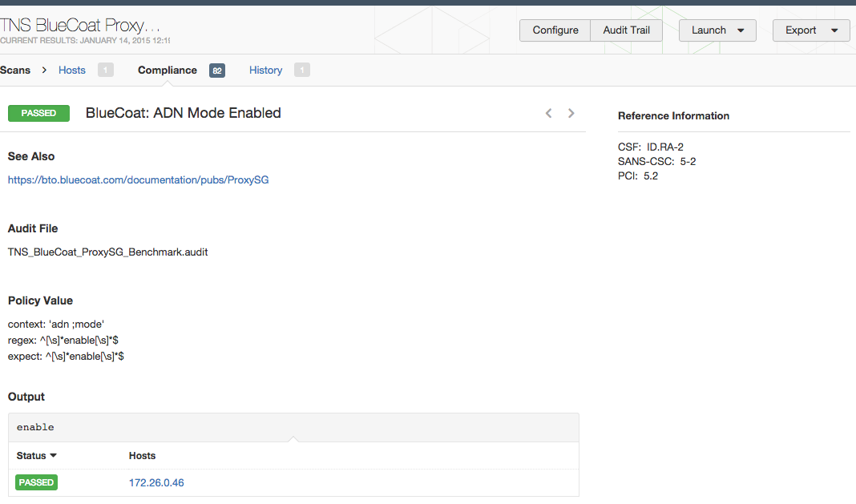This screenshot has height=504, width=856.
Task: Go back to Scans breadcrumb
Action: (x=15, y=70)
